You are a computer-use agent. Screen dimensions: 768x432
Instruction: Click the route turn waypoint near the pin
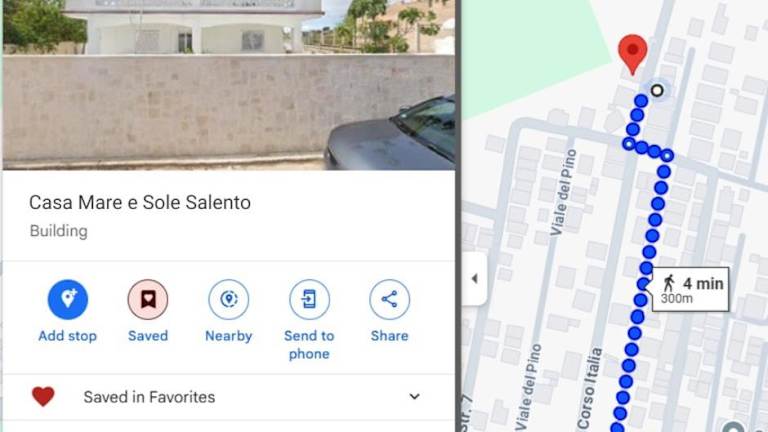(629, 144)
